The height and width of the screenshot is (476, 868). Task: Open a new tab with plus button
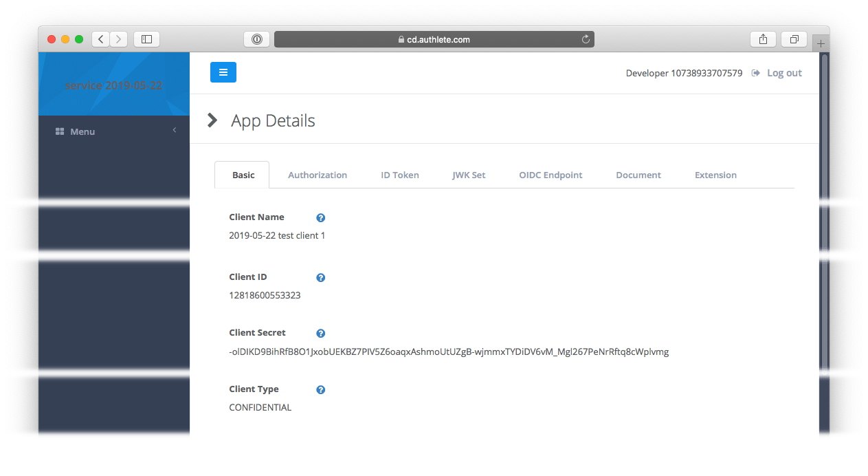(x=821, y=43)
